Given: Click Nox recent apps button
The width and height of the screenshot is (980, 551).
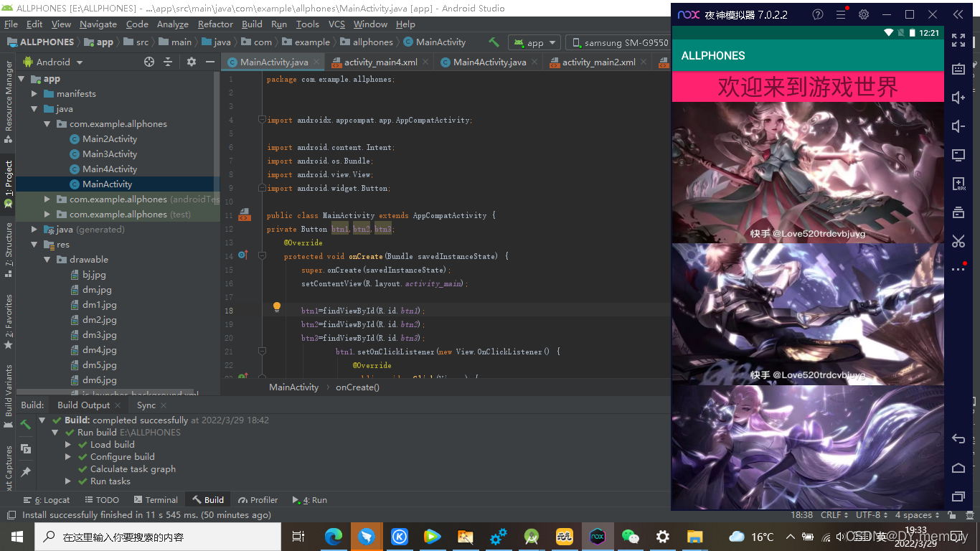Looking at the screenshot, I should pos(958,496).
